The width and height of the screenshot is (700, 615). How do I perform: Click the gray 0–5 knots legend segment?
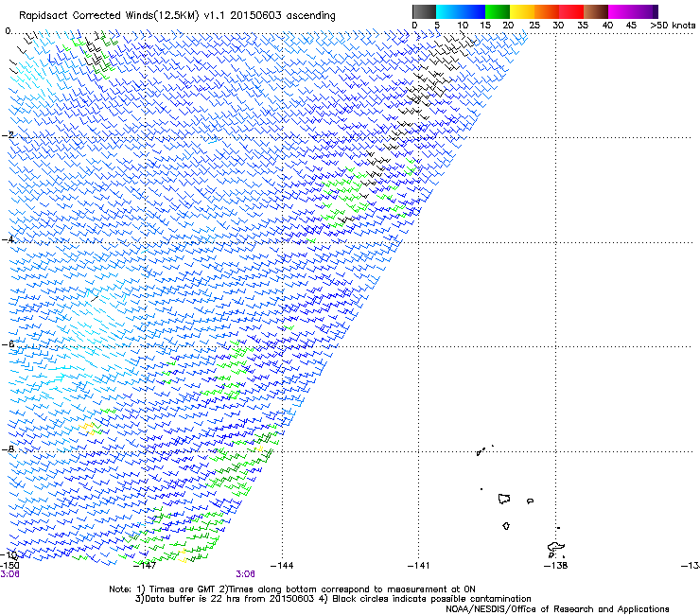pyautogui.click(x=424, y=11)
